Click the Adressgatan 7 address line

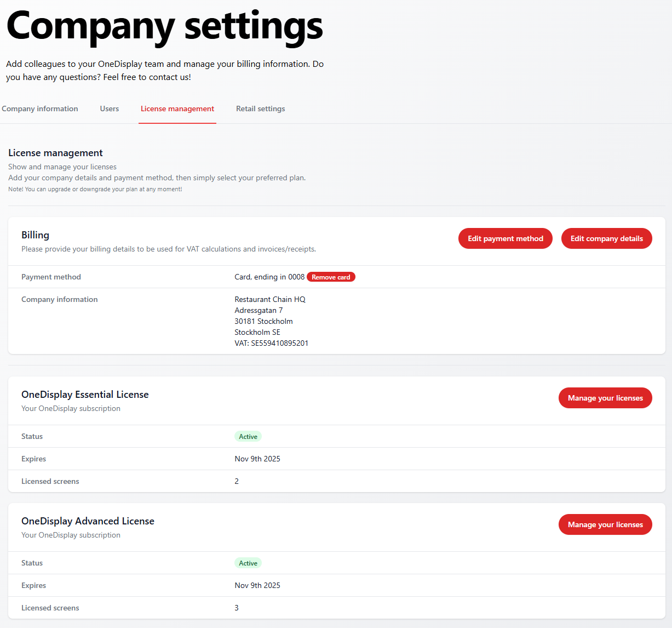(x=259, y=310)
